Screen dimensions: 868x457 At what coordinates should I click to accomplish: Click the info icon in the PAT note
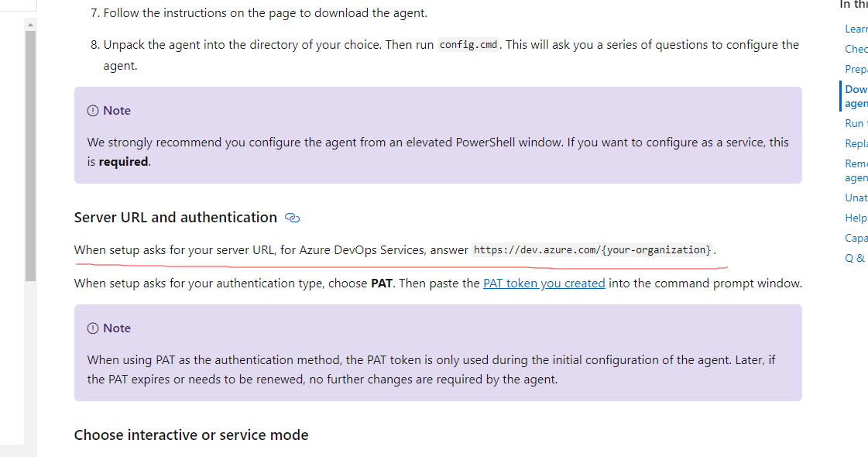tap(93, 328)
